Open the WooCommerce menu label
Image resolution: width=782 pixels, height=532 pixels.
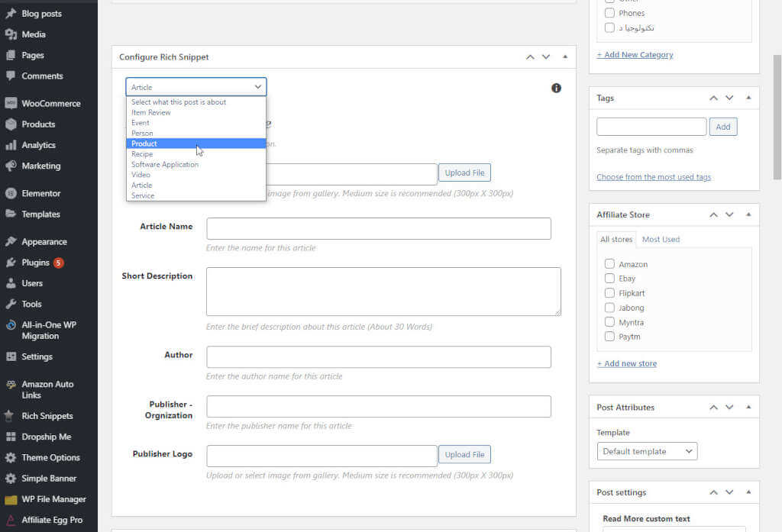pos(51,103)
